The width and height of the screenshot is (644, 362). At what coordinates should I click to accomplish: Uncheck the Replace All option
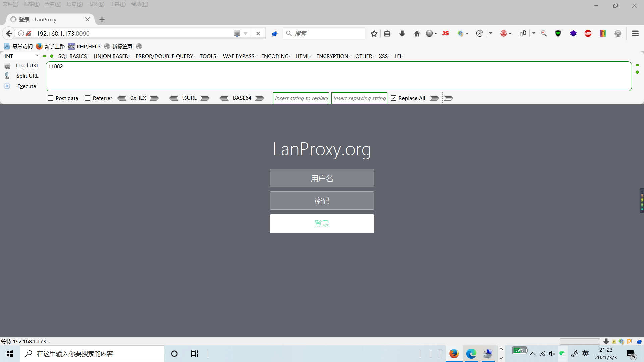coord(393,98)
